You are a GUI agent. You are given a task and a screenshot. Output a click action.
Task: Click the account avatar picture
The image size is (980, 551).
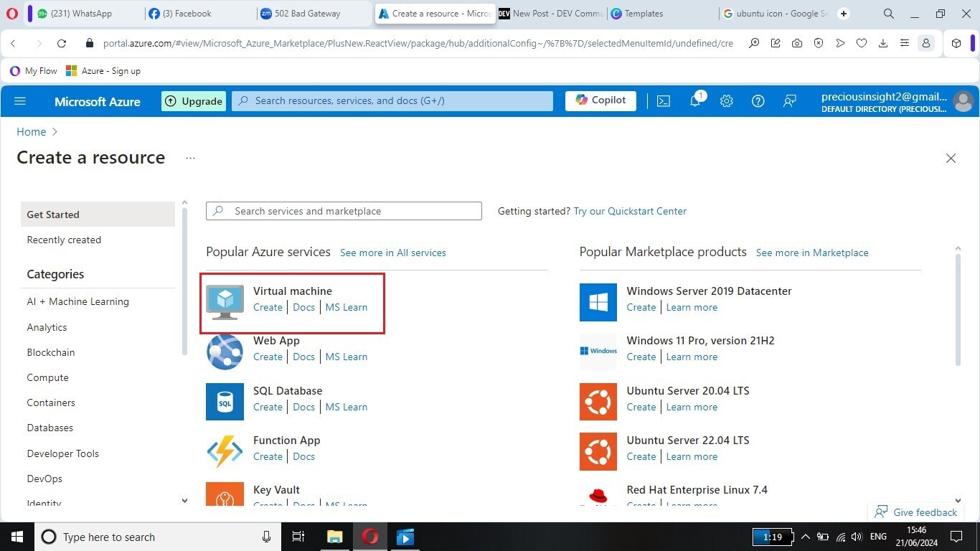click(963, 101)
